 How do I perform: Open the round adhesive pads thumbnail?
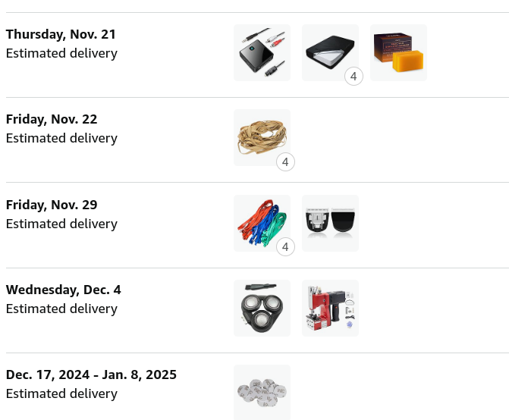click(262, 393)
